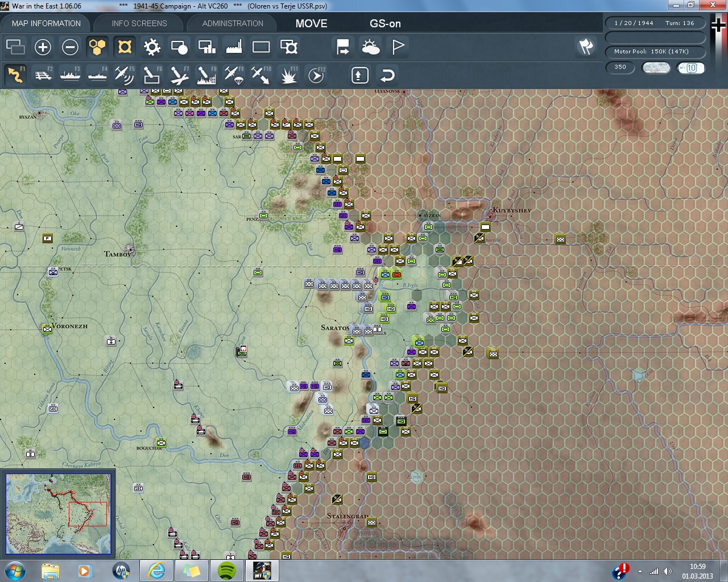This screenshot has height=582, width=728.
Task: Open the HP taskbar icon
Action: coord(121,571)
